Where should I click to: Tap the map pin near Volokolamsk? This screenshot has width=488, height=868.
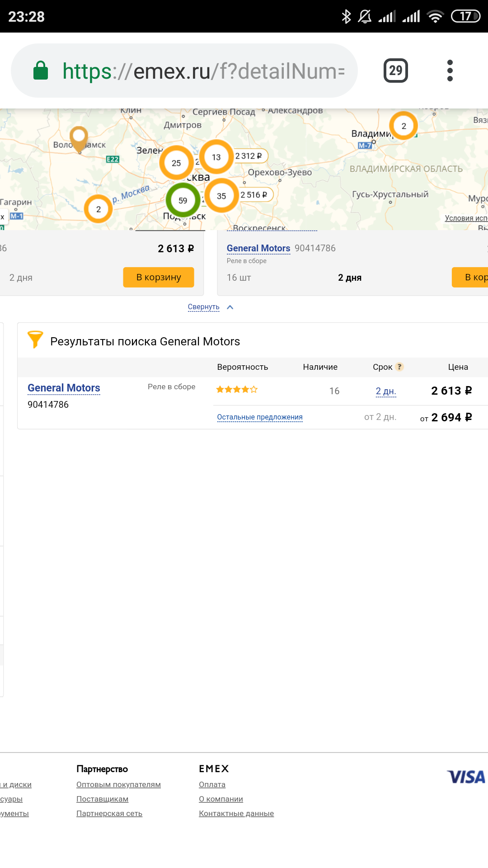[79, 137]
